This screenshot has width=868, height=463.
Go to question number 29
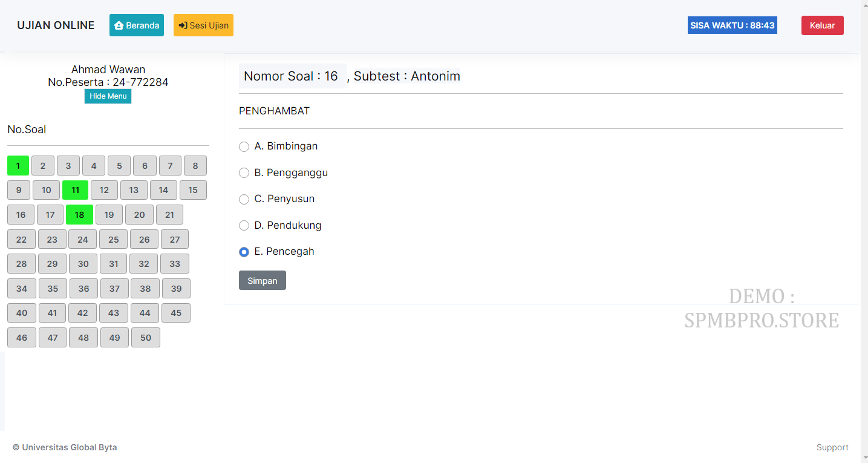(52, 264)
